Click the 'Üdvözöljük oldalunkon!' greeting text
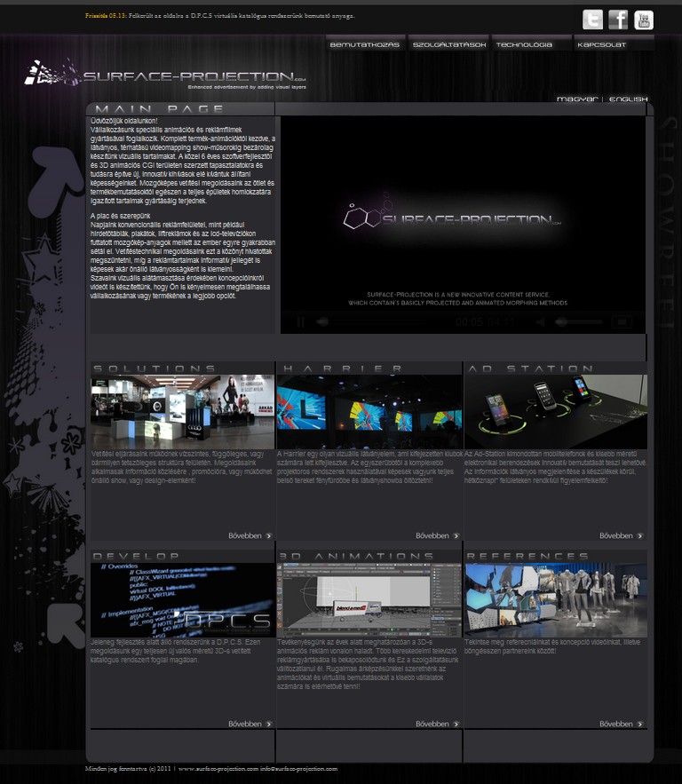This screenshot has width=682, height=784. point(124,121)
